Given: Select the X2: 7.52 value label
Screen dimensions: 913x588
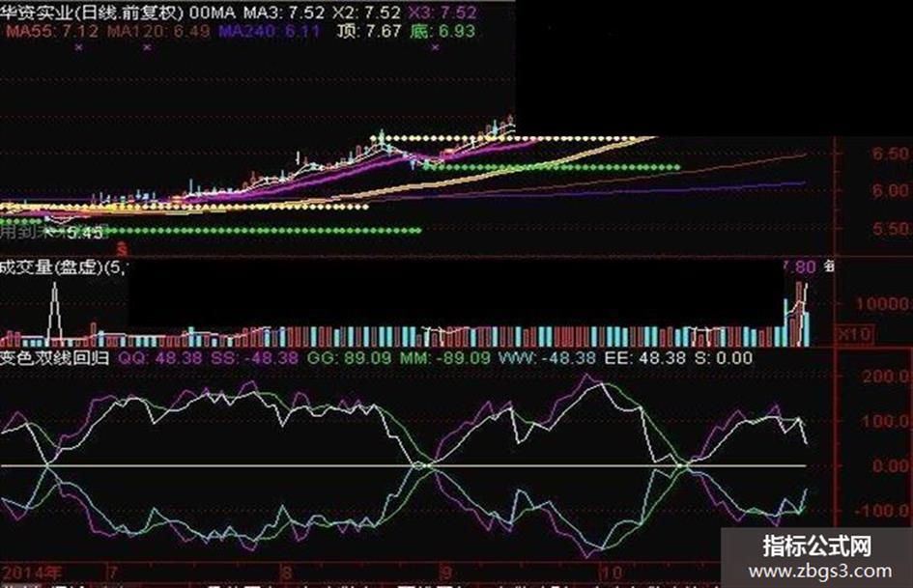Looking at the screenshot, I should tap(365, 13).
